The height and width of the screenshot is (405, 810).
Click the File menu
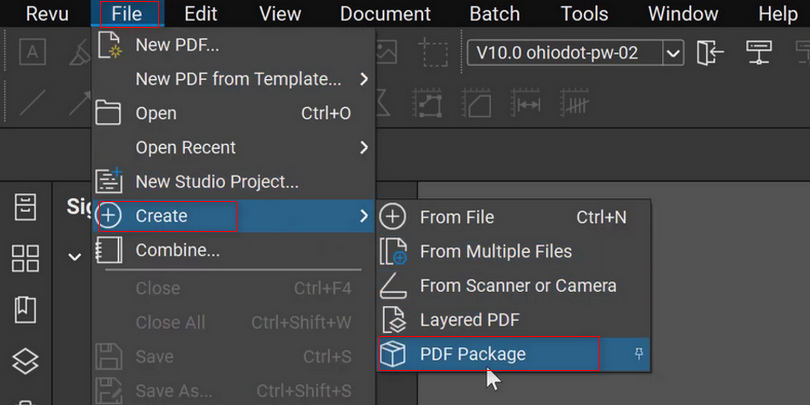127,14
